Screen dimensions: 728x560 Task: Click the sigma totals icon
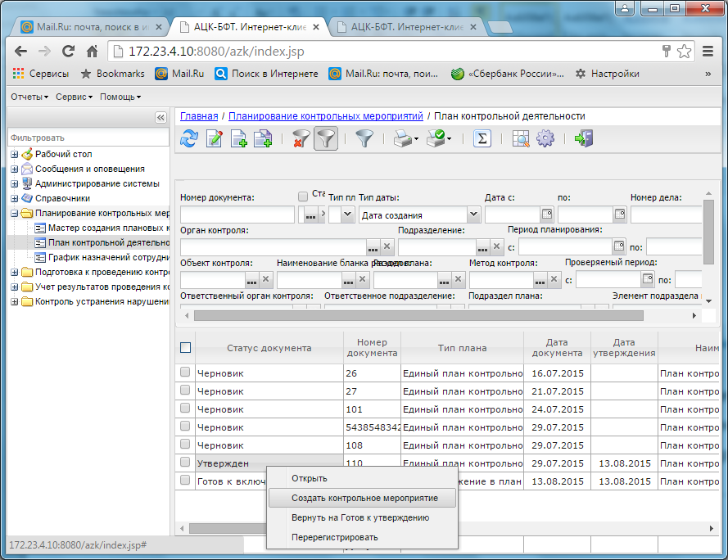[x=482, y=138]
